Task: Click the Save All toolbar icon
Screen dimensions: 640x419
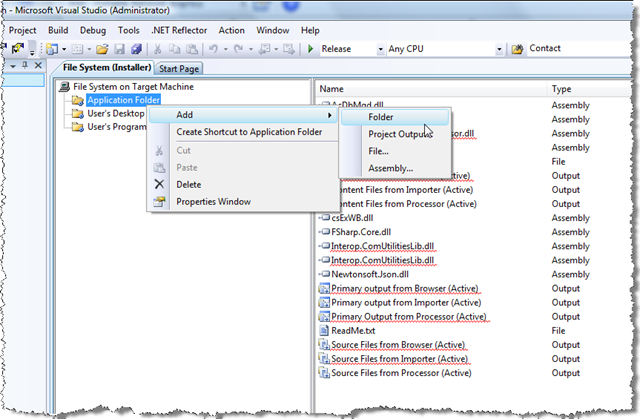Action: click(136, 49)
